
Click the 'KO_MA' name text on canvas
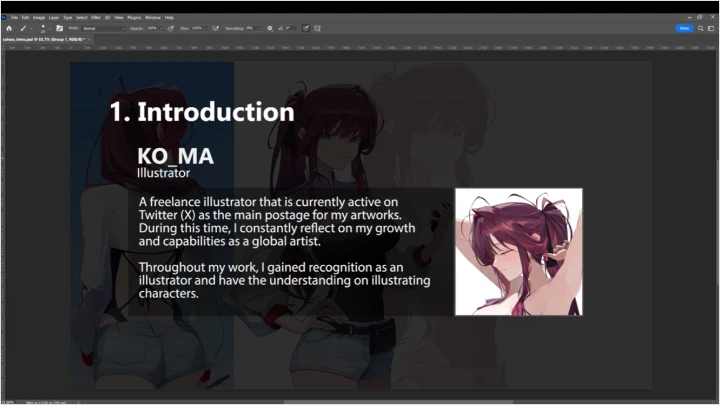[x=175, y=156]
